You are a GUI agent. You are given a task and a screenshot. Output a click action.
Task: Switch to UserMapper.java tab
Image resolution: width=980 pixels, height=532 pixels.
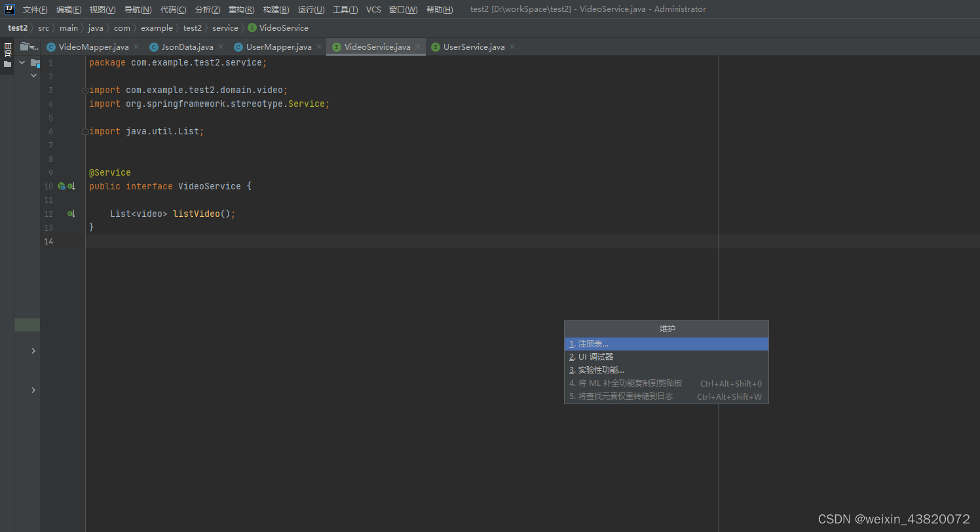point(279,47)
